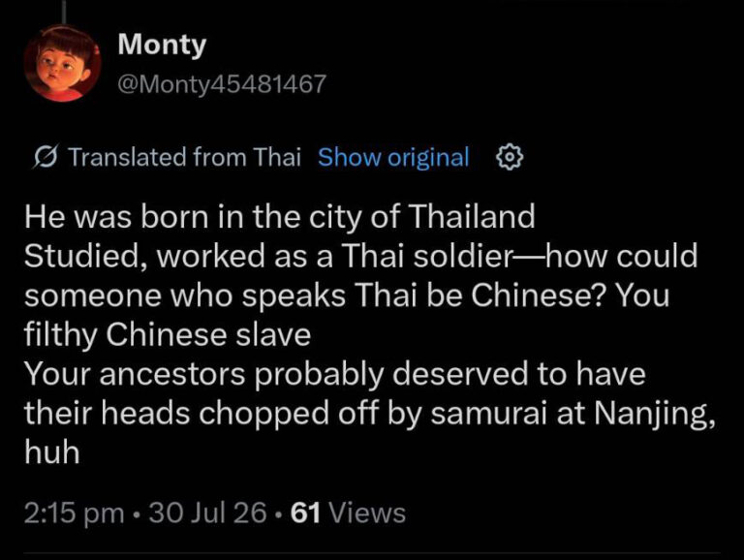Screen dimensions: 744x560
Task: Open profile via display name Monty
Action: (162, 45)
